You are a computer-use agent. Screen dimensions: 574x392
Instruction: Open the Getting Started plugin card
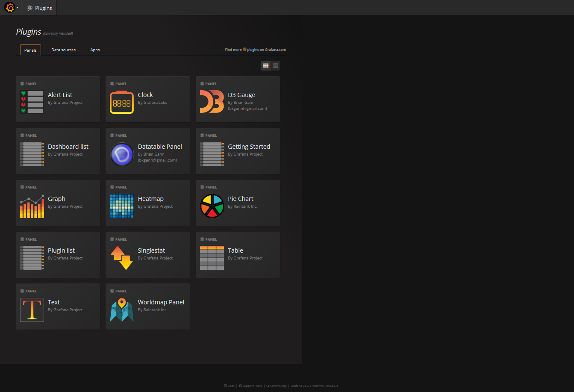point(238,150)
